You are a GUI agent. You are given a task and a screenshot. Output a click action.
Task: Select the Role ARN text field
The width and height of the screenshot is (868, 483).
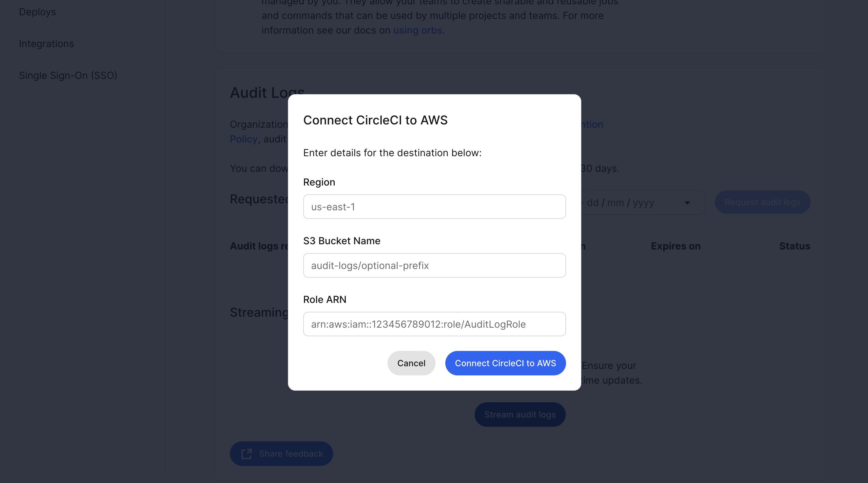434,324
